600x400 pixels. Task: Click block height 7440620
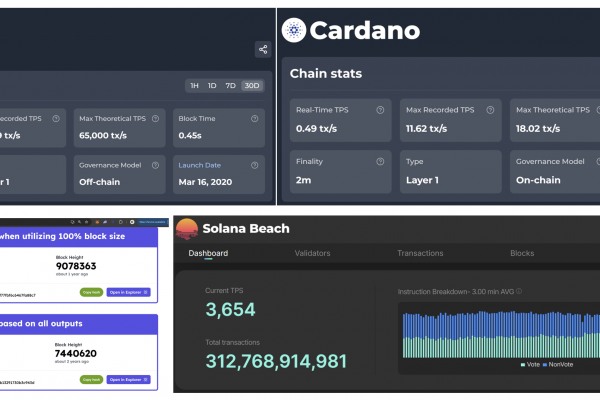coord(75,353)
